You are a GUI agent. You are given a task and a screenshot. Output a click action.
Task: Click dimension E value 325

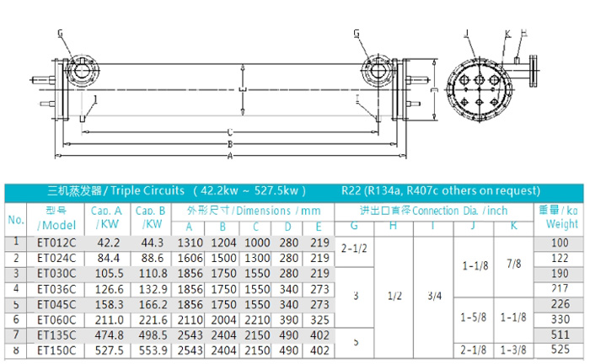coord(319,320)
